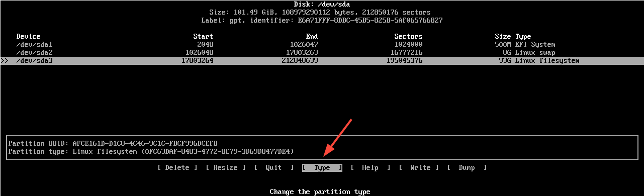This screenshot has height=196, width=644.
Task: Click the Type column header
Action: pos(523,37)
